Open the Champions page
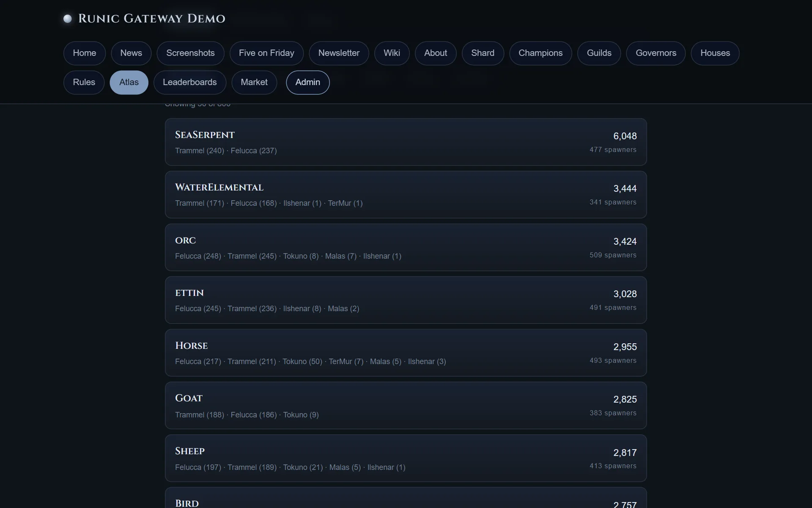Screen dimensions: 812x508 tap(540, 53)
